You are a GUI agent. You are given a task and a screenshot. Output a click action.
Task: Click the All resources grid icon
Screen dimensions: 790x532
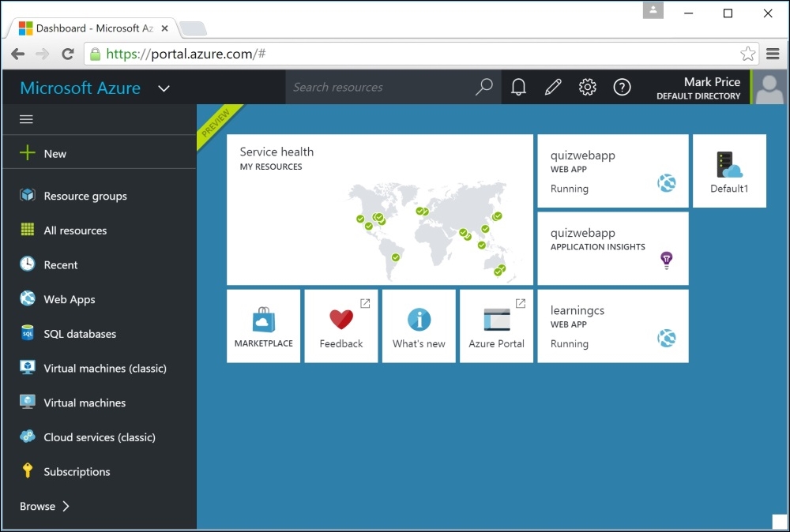(27, 230)
